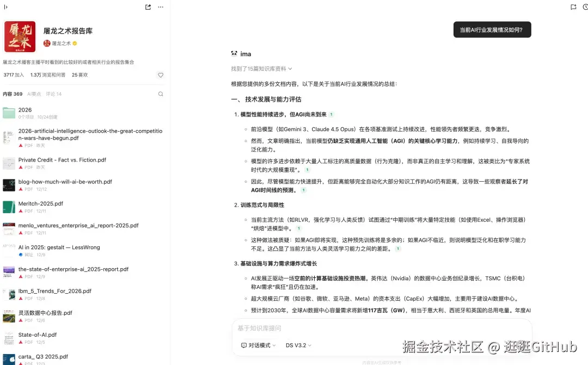The image size is (588, 365).
Task: Toggle the heart like icon for the knowledge base
Action: pyautogui.click(x=160, y=75)
